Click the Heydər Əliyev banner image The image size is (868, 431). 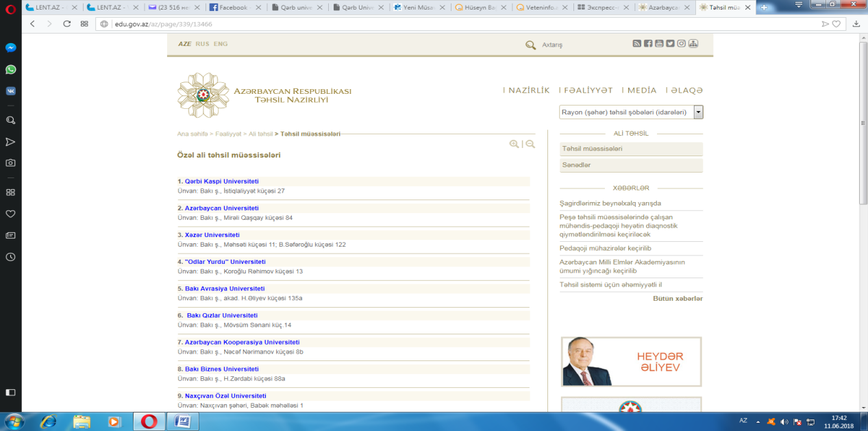pyautogui.click(x=631, y=362)
